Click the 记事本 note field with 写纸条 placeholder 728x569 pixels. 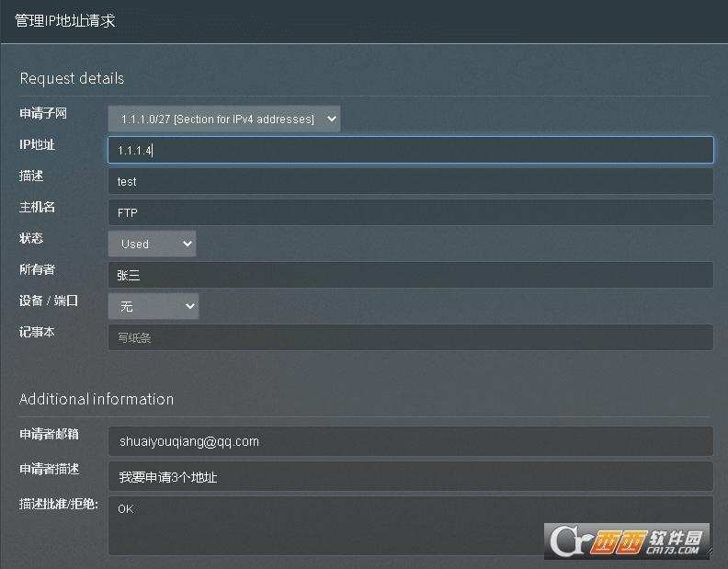[x=411, y=337]
